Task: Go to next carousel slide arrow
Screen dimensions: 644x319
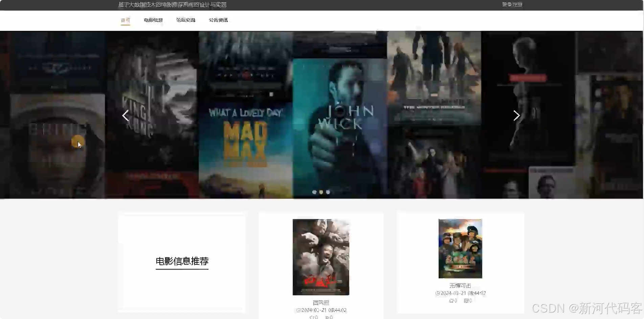Action: tap(516, 115)
